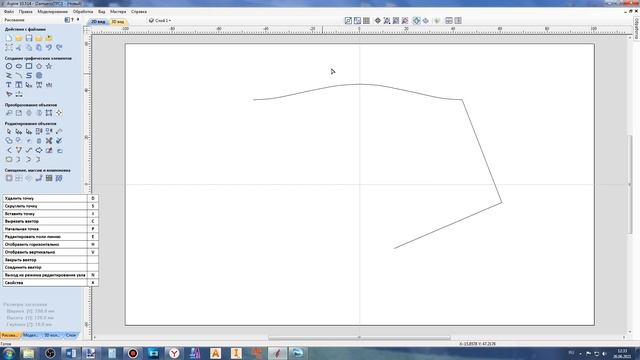Image resolution: width=640 pixels, height=360 pixels.
Task: Select the Draw Circle tool
Action: click(x=9, y=66)
